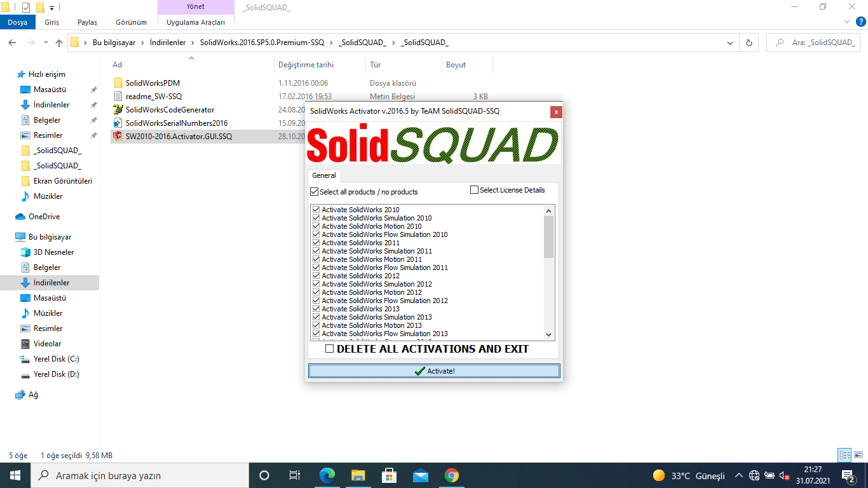Viewport: 868px width, 488px height.
Task: Expand chevron after İndirilenler breadcrumb
Action: pyautogui.click(x=193, y=43)
